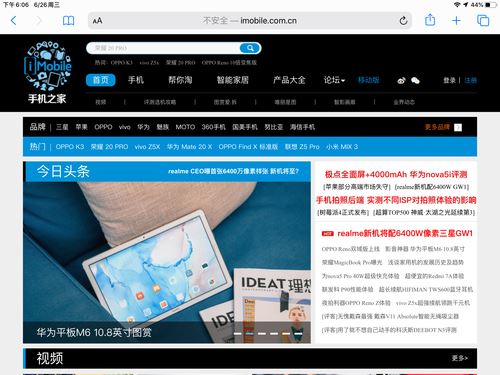Open the Huawei tablet M6 carousel image
This screenshot has width=500, height=375.
[x=167, y=252]
